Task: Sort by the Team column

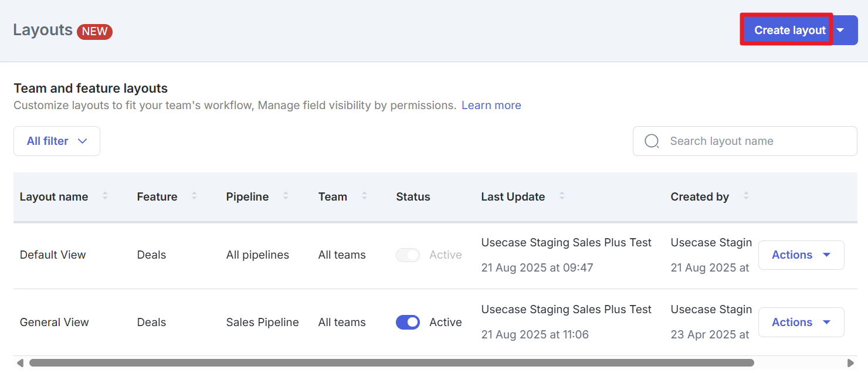Action: 364,196
